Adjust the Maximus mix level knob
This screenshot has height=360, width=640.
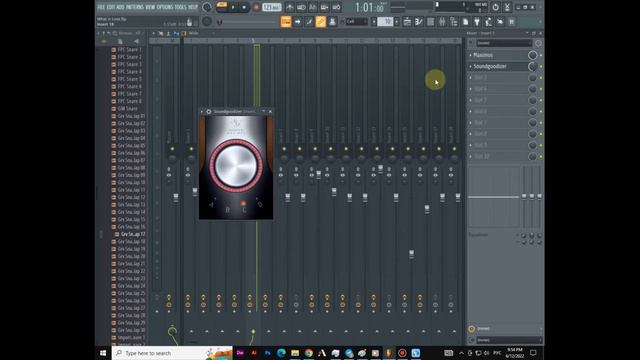click(533, 55)
